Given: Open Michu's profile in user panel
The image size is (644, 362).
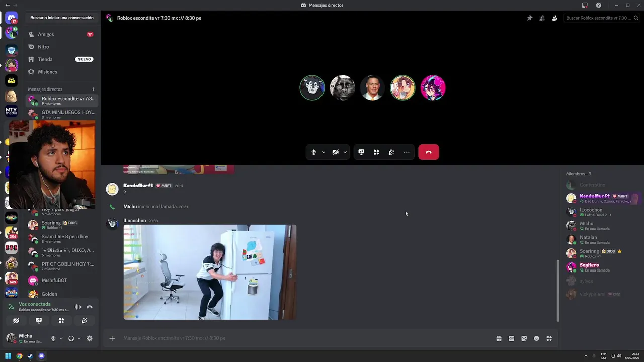Looking at the screenshot, I should 26,338.
